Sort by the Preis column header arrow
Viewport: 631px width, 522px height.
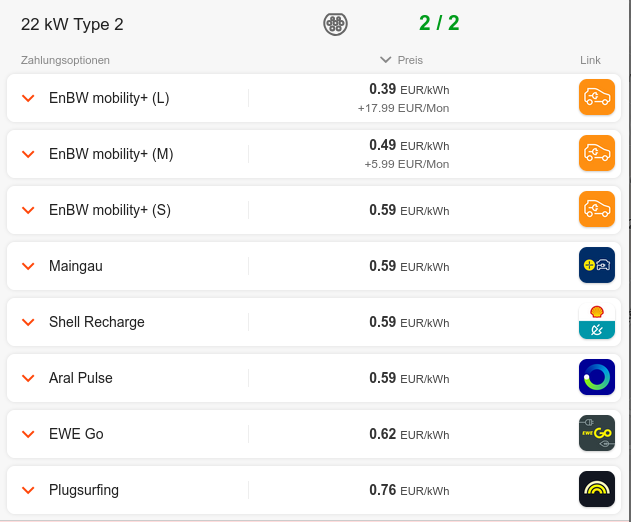tap(386, 60)
